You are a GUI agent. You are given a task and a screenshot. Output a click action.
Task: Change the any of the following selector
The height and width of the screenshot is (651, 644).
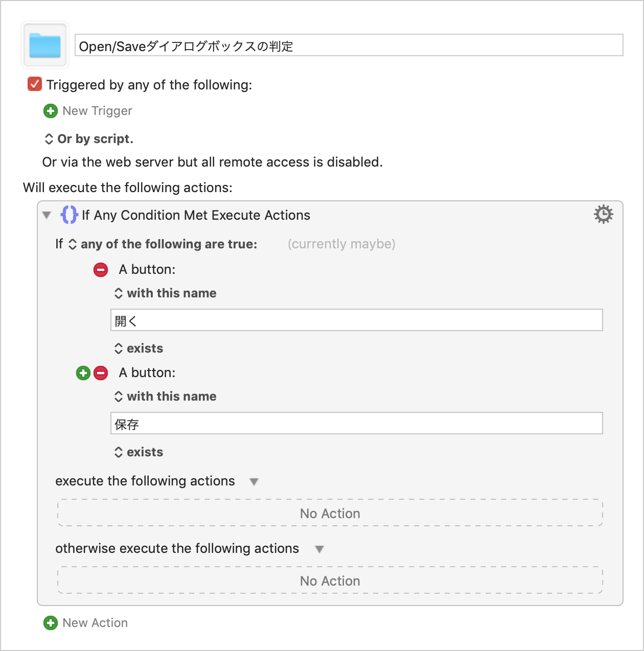(163, 244)
